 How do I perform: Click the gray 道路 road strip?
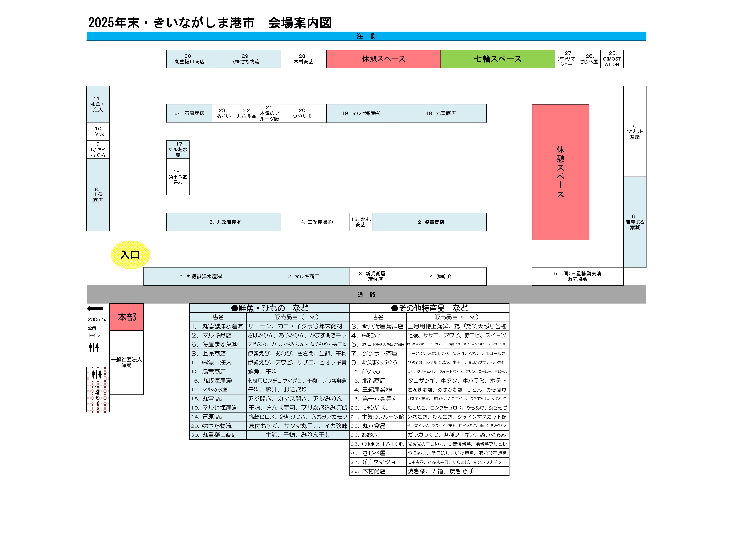pos(366,295)
